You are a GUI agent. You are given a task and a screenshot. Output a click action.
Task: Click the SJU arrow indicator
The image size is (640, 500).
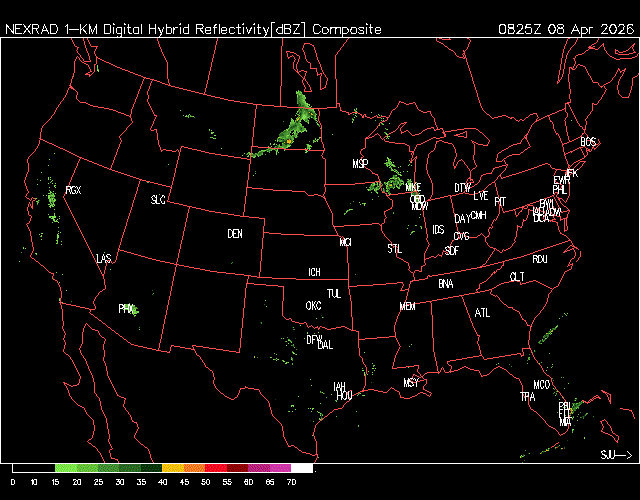616,455
